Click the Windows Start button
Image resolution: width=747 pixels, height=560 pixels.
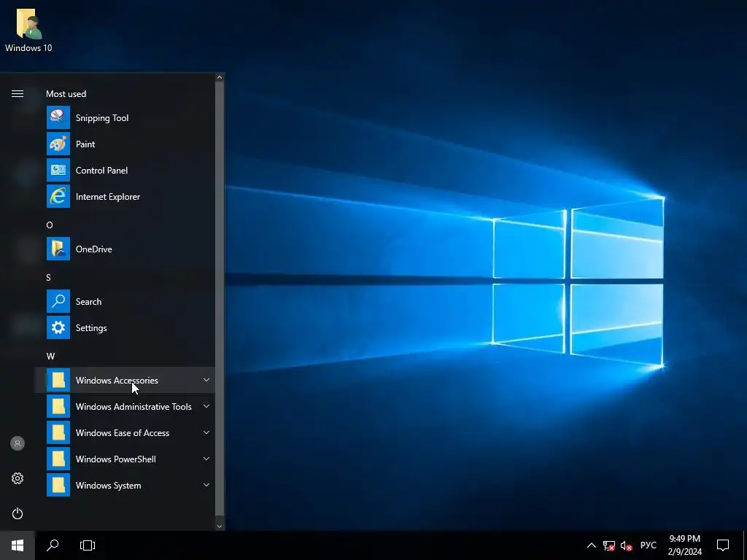pos(18,545)
